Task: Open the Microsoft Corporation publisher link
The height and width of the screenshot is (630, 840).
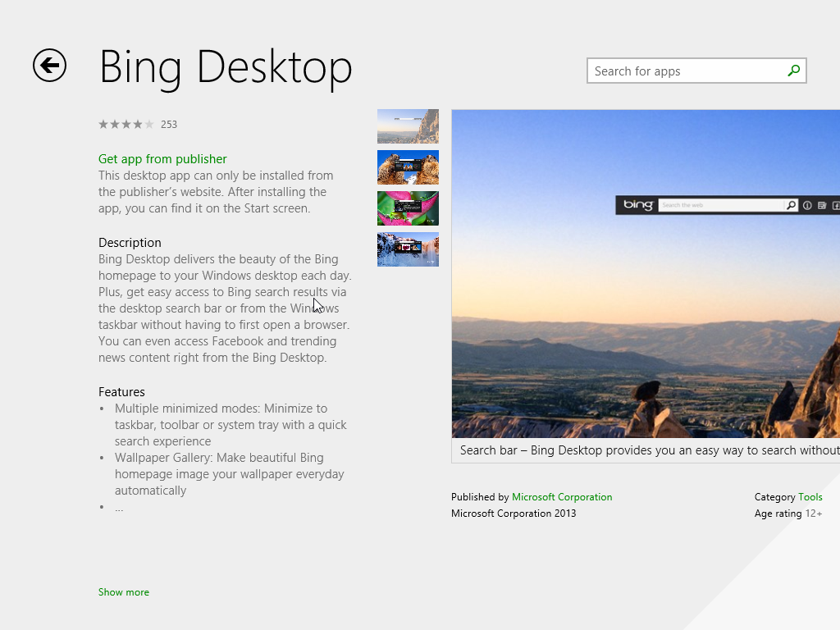Action: pyautogui.click(x=562, y=496)
